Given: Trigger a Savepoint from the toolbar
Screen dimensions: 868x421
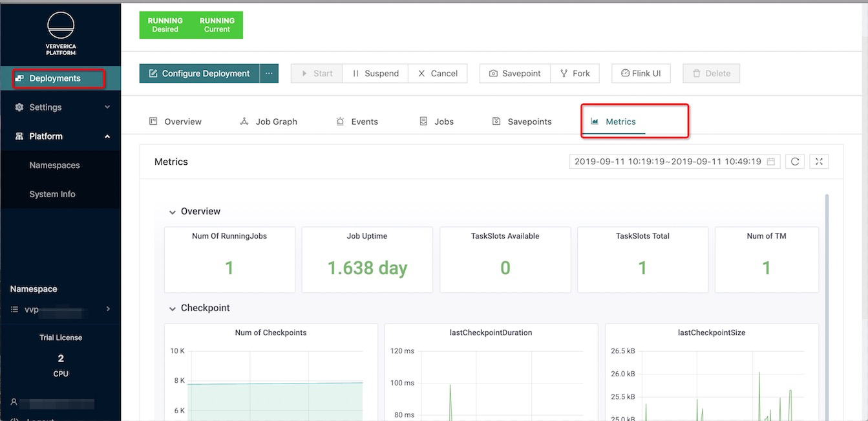Looking at the screenshot, I should pyautogui.click(x=515, y=73).
